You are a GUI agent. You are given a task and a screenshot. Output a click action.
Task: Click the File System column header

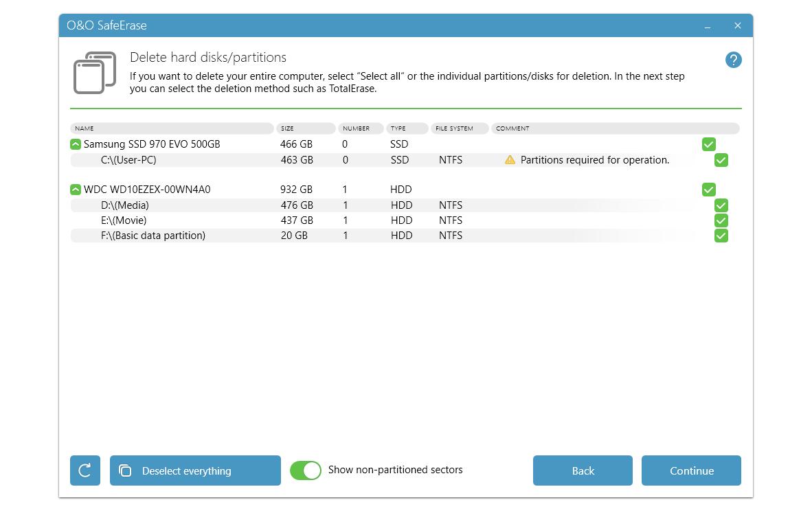[459, 128]
